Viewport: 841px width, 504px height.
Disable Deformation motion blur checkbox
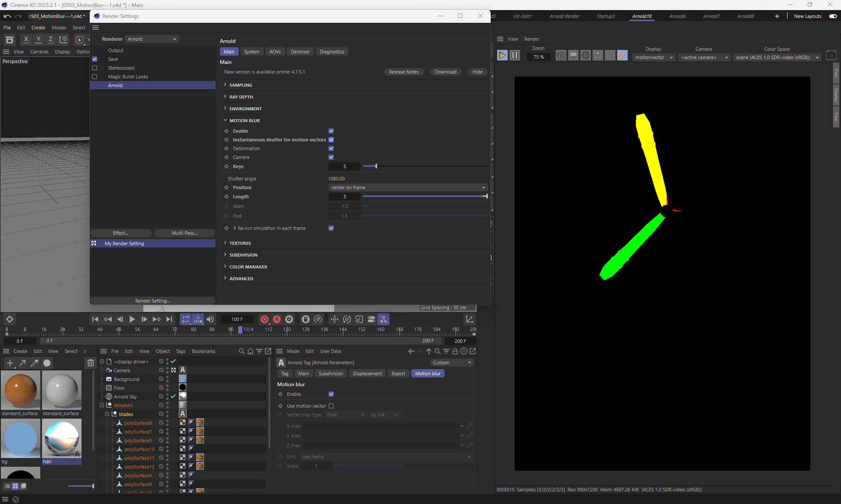pos(331,148)
